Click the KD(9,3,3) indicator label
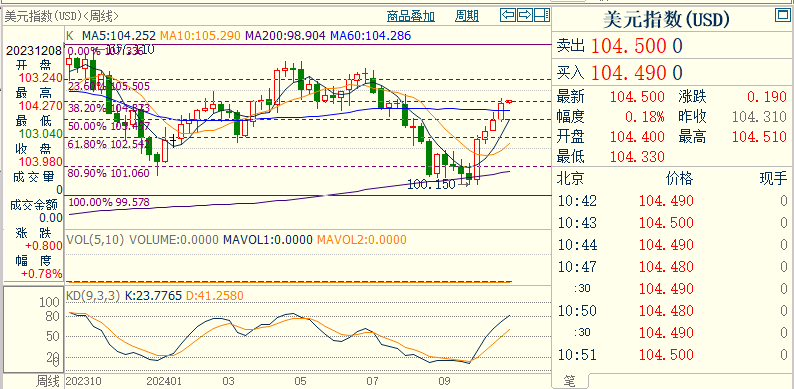The width and height of the screenshot is (794, 389). coord(93,296)
